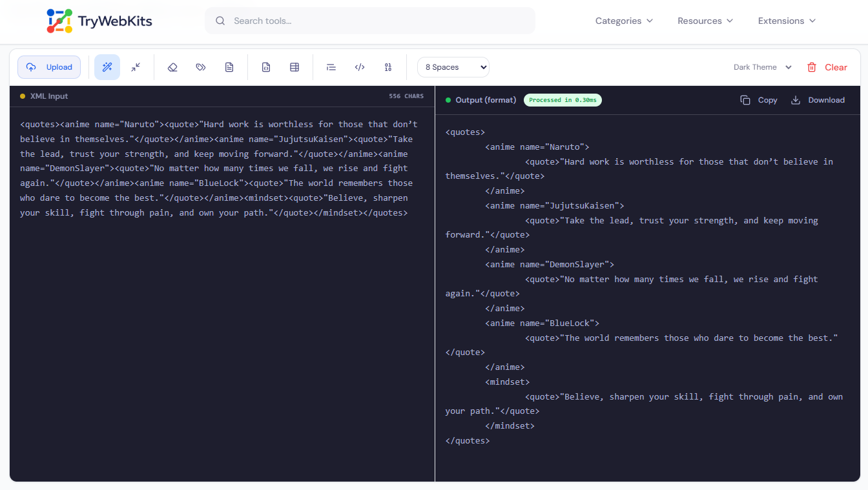
Task: Click the tree list view icon
Action: (331, 66)
